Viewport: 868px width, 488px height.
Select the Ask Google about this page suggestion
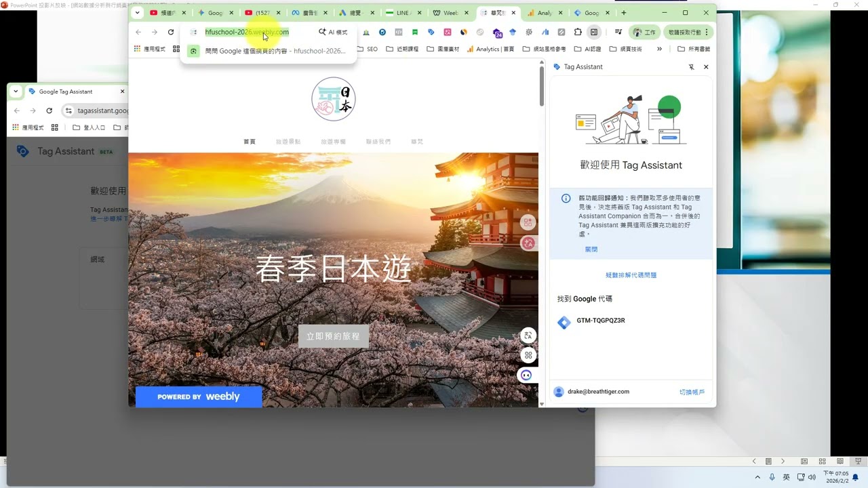269,51
